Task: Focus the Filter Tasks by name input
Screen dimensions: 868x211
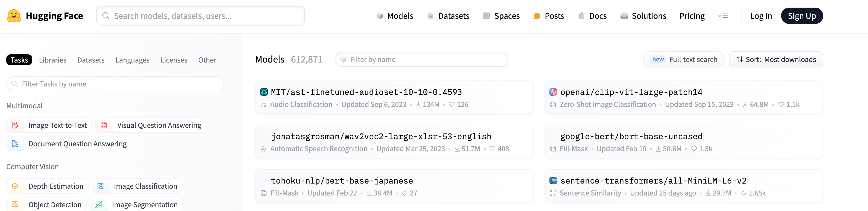Action: [x=115, y=84]
